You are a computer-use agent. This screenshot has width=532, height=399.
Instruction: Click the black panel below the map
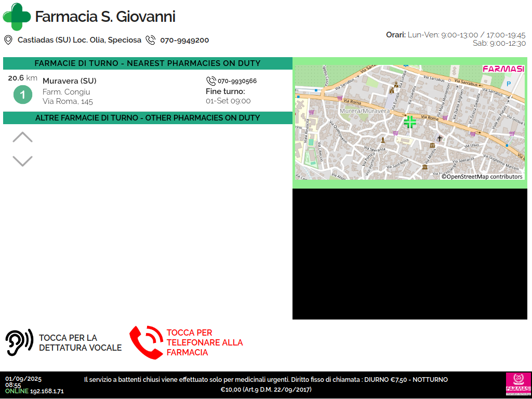coord(409,254)
